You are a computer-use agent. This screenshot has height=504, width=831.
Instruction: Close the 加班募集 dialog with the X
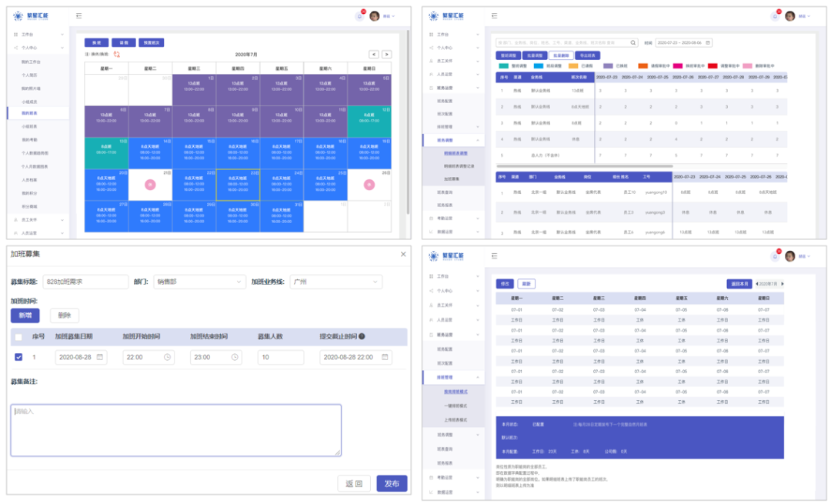click(403, 254)
